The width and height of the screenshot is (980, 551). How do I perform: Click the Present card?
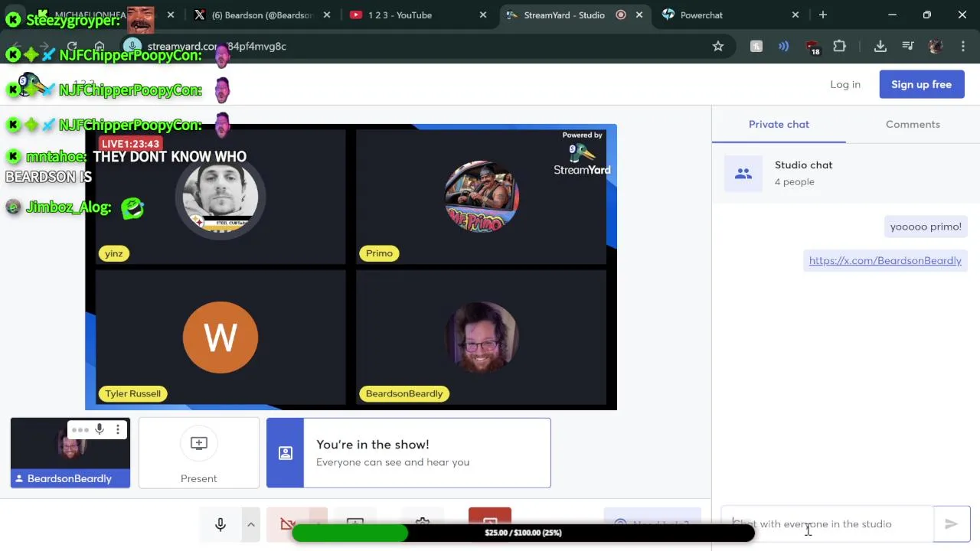tap(199, 453)
